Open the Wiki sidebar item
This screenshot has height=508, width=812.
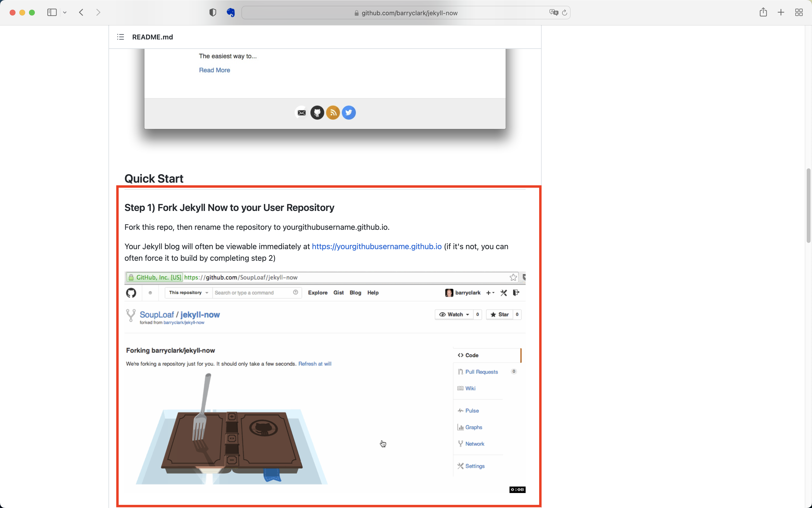coord(466,388)
